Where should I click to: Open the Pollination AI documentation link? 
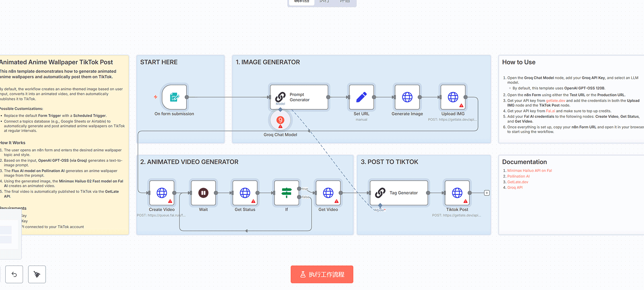[518, 176]
